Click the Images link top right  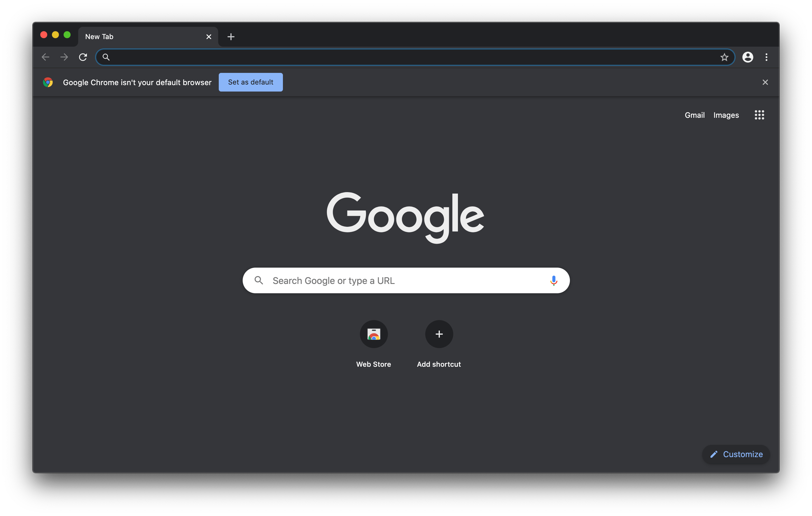point(727,115)
